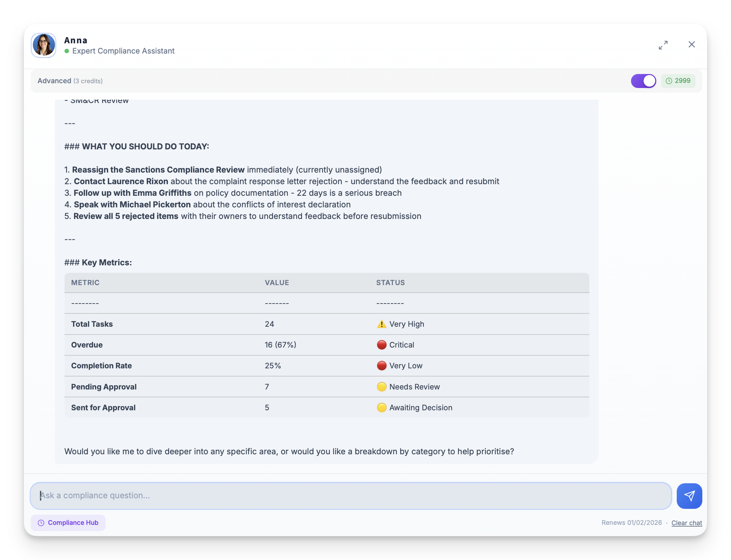The height and width of the screenshot is (560, 731).
Task: Click the yellow circle by Awaiting Decision
Action: 382,408
